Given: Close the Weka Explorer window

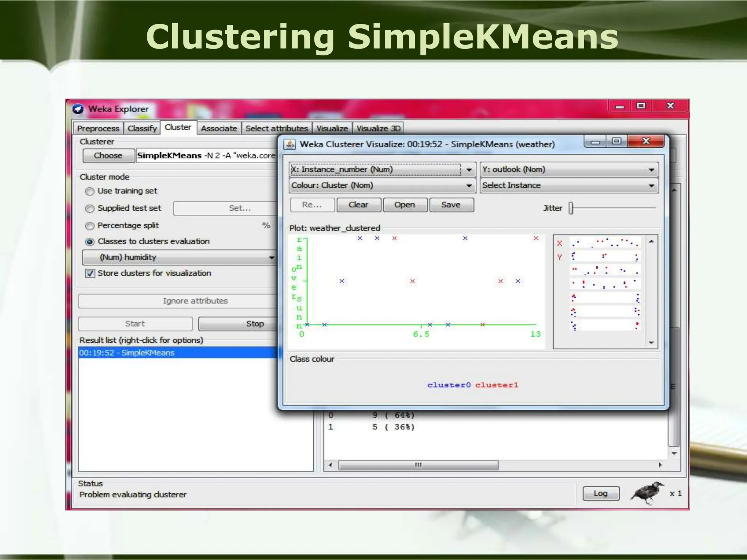Looking at the screenshot, I should [x=670, y=106].
